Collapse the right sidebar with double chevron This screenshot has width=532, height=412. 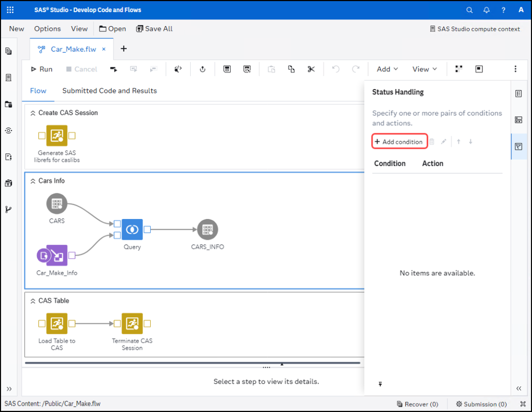(x=519, y=389)
